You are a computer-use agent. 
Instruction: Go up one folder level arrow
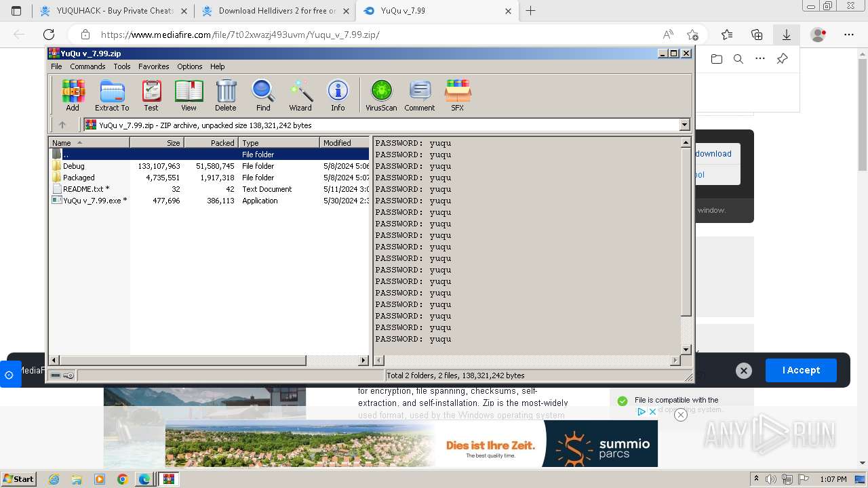point(62,125)
